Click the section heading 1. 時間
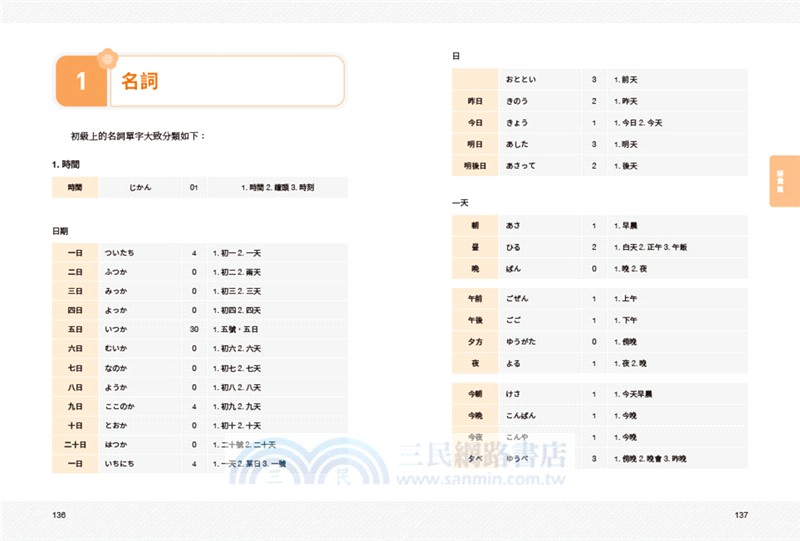800x541 pixels. 66,164
